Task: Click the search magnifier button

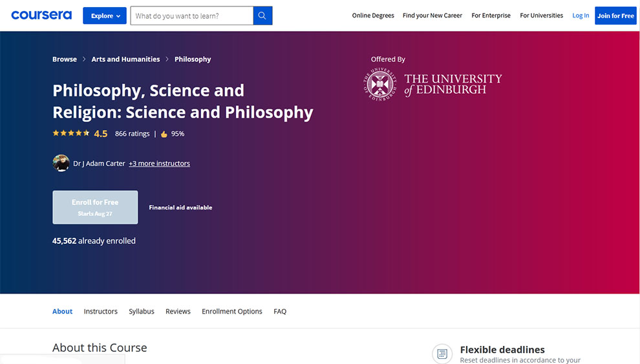Action: (x=262, y=16)
